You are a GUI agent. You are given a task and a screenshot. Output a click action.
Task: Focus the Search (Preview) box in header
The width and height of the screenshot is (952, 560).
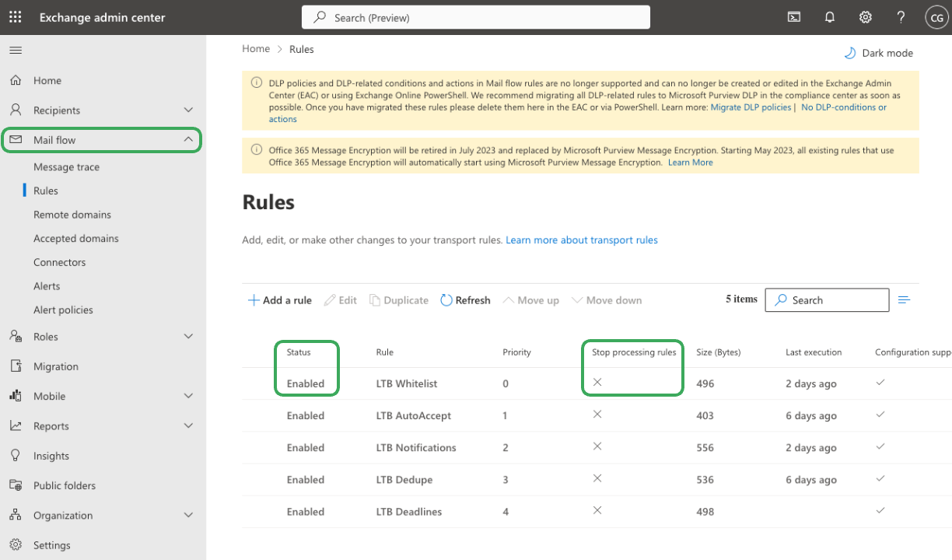(x=476, y=17)
